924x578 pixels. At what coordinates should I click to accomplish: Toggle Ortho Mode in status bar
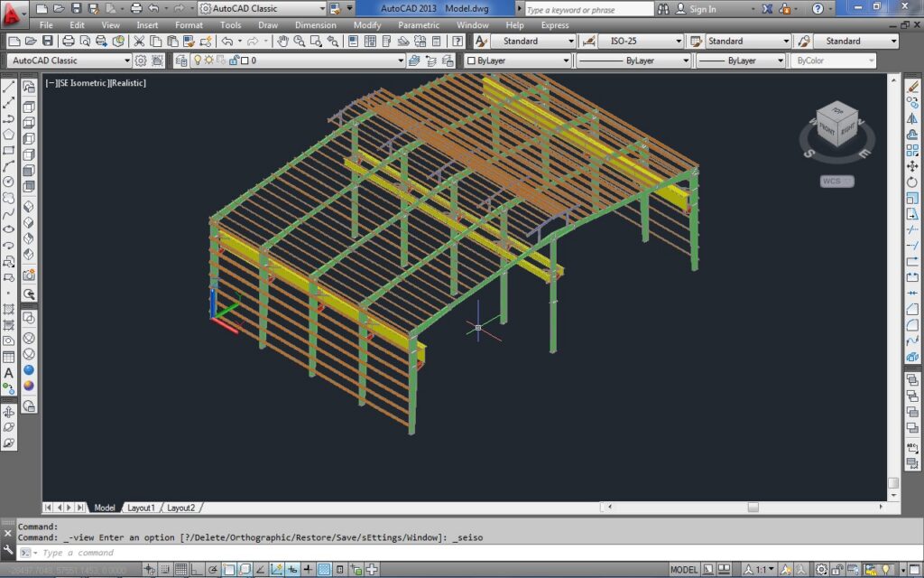tap(197, 570)
